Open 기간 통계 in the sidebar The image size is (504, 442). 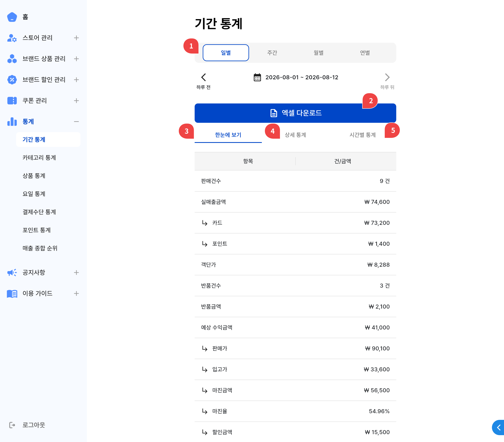coord(48,140)
